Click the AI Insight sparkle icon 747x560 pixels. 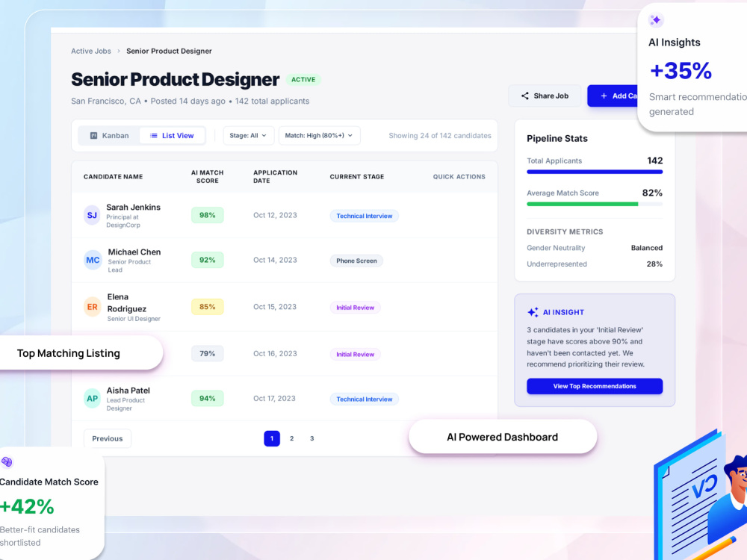pos(533,312)
